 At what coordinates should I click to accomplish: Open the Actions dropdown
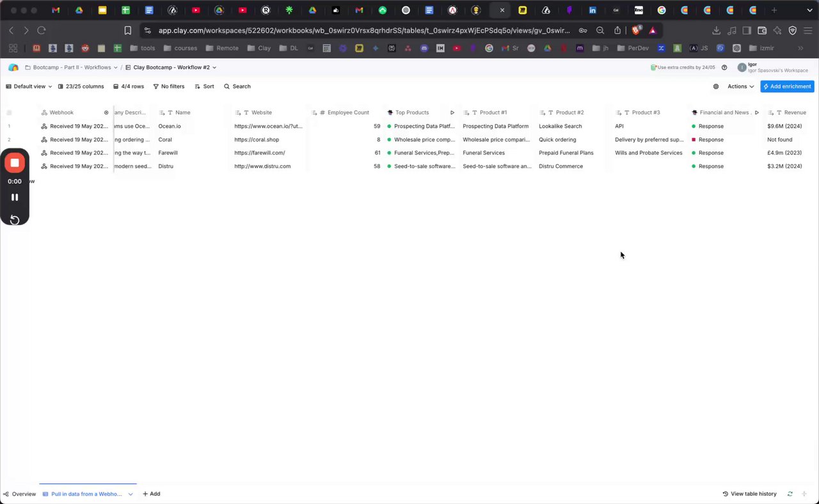(x=740, y=86)
